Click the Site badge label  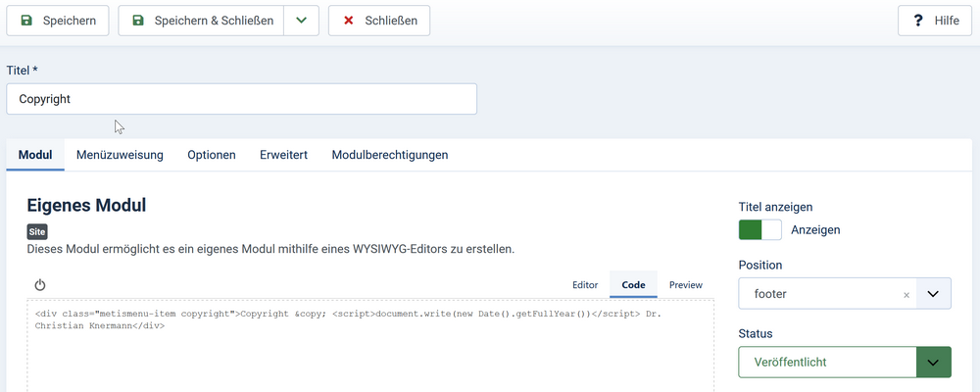point(37,231)
